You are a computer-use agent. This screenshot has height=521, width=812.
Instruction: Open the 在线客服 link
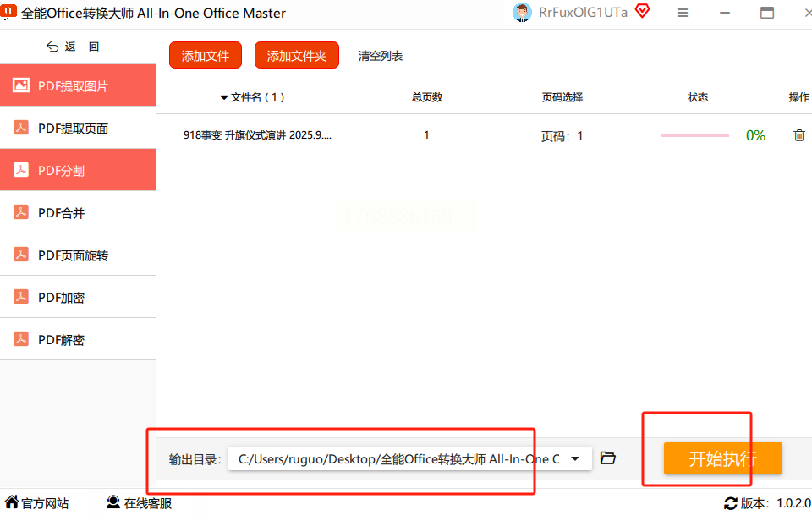[140, 503]
